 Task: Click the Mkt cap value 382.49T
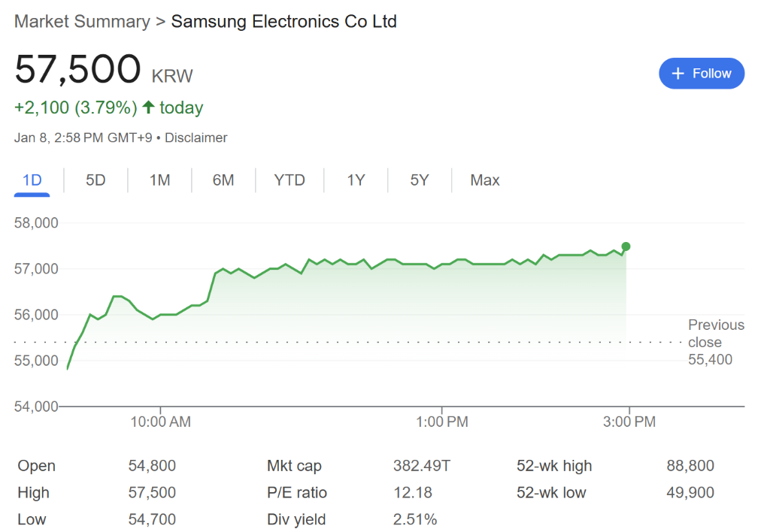(422, 465)
